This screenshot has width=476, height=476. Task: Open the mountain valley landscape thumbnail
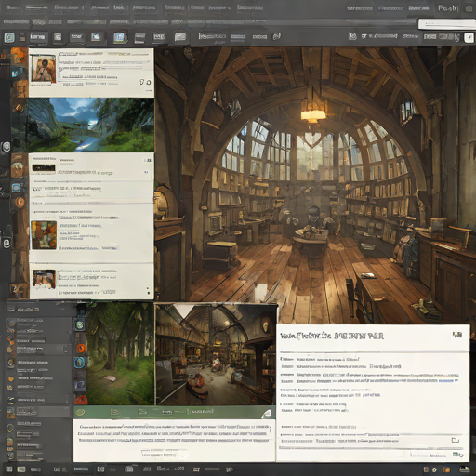point(91,125)
